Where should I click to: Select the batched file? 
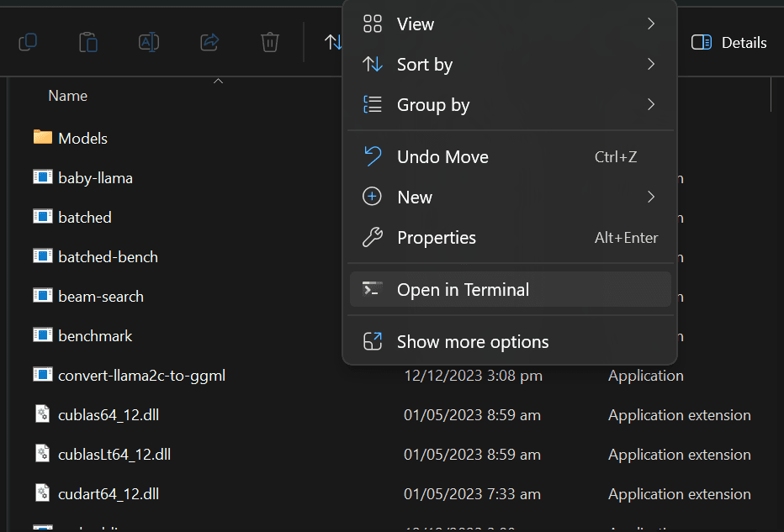point(84,218)
